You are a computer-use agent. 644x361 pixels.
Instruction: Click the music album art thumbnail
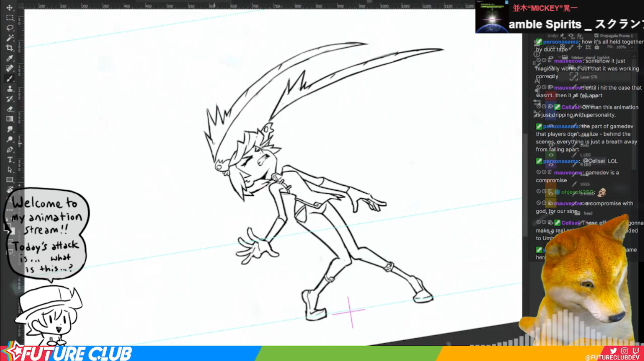492,17
